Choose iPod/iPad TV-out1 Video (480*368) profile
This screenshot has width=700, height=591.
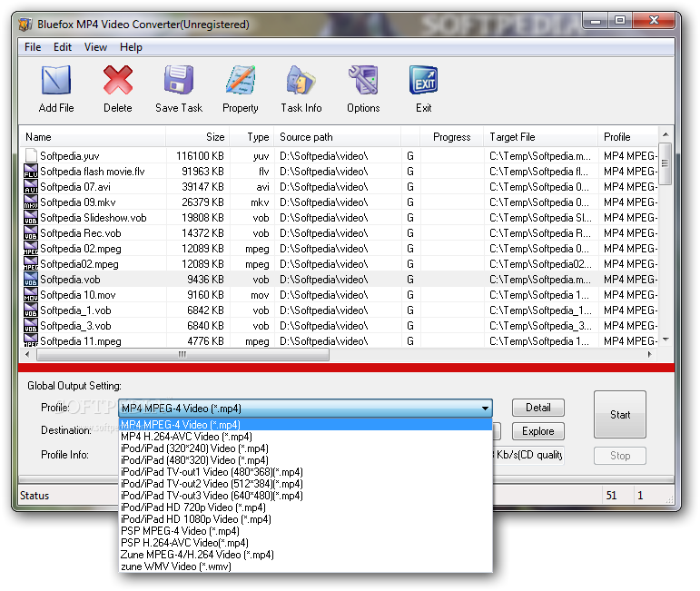pos(305,472)
